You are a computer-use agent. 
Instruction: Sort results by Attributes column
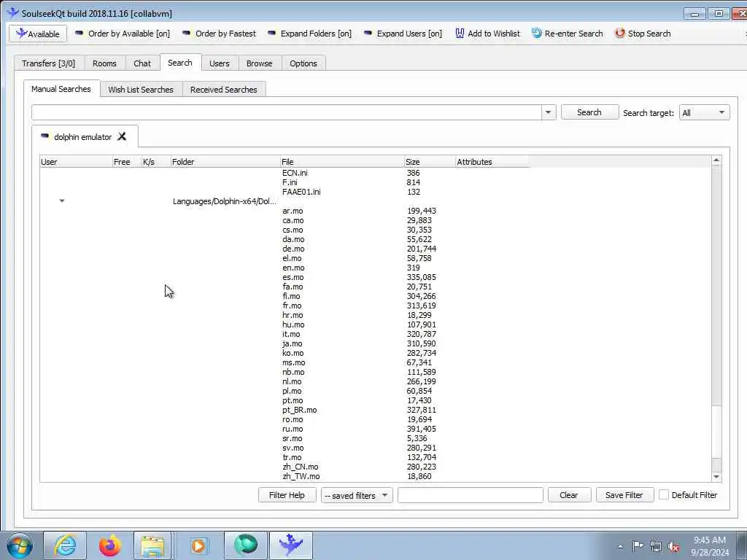[492, 162]
